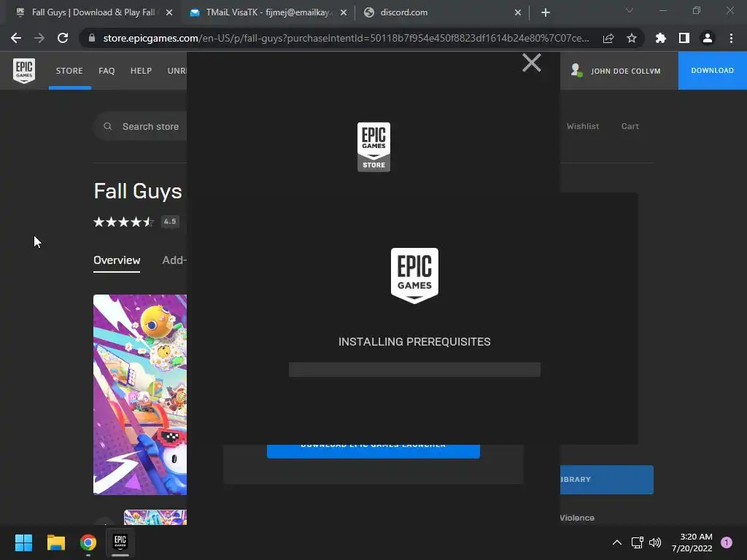Open the HELP navigation link

coord(141,71)
